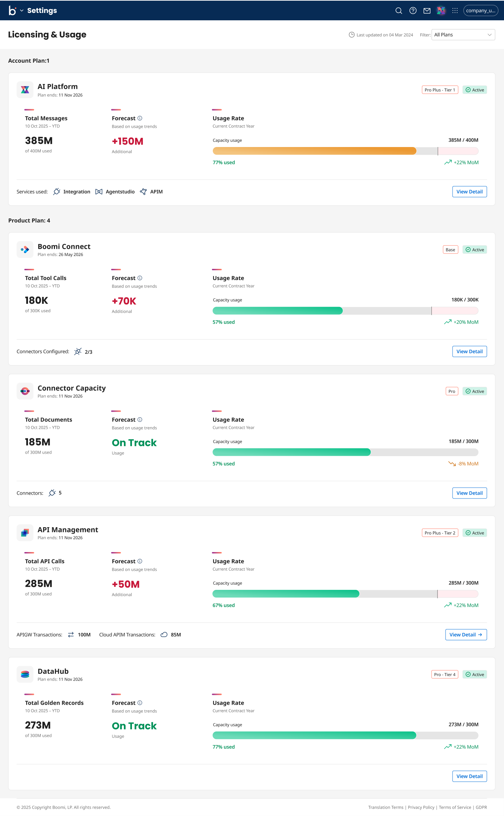Click the 385M Total Messages value

[39, 141]
